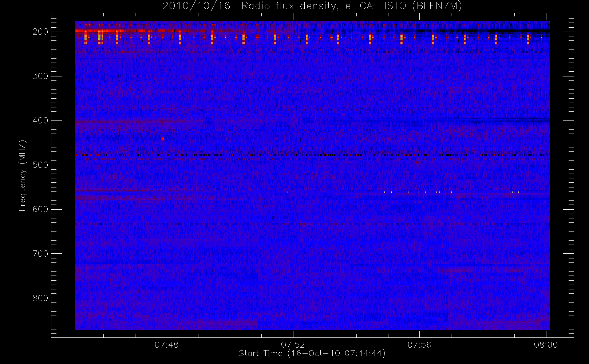This screenshot has height=364, width=589.
Task: Click the 800 frequency tick label
Action: click(x=40, y=298)
